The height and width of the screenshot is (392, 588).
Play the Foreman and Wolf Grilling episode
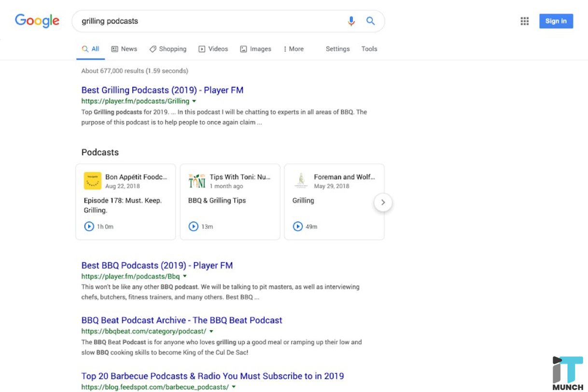tap(298, 226)
